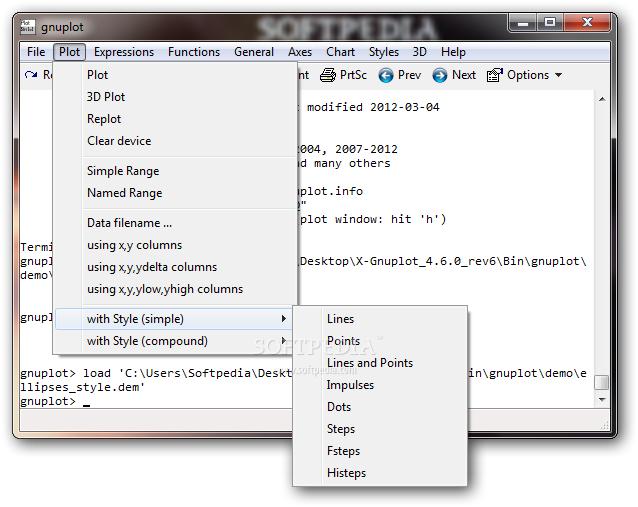The height and width of the screenshot is (507, 638).
Task: Open the 3D menu
Action: pyautogui.click(x=420, y=52)
